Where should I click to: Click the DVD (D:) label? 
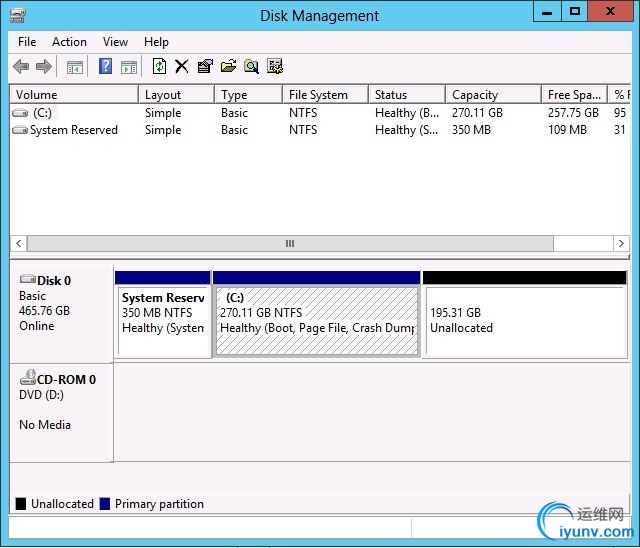[41, 395]
